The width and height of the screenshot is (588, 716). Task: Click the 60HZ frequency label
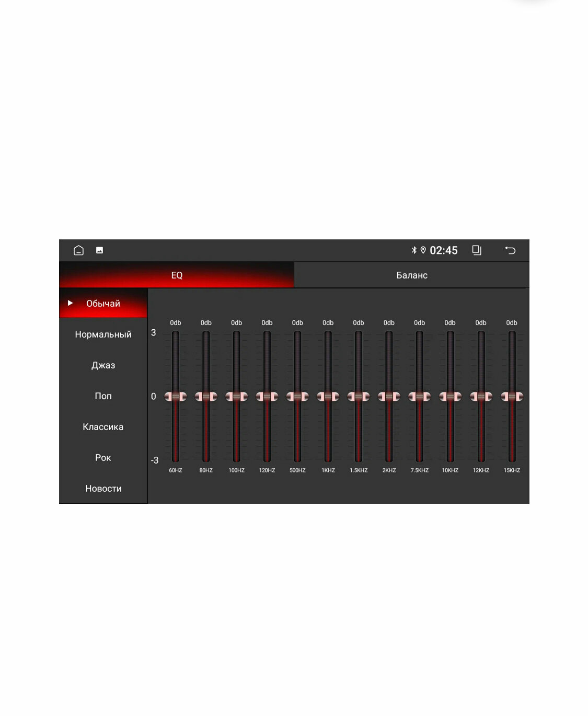176,470
